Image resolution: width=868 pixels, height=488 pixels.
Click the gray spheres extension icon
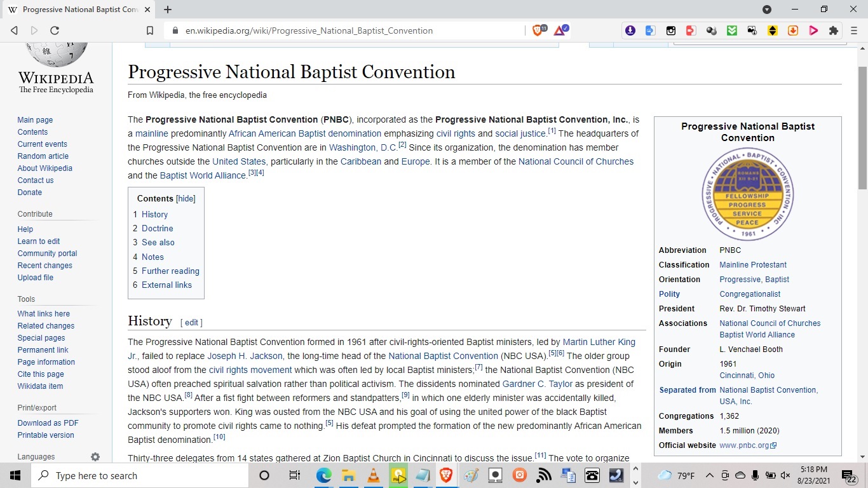point(712,30)
